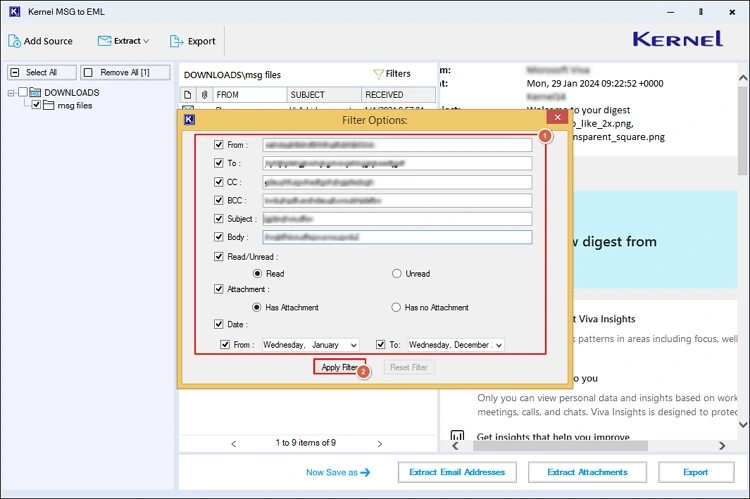Click the preview pane up scroll arrow
This screenshot has height=499, width=750.
[x=743, y=78]
